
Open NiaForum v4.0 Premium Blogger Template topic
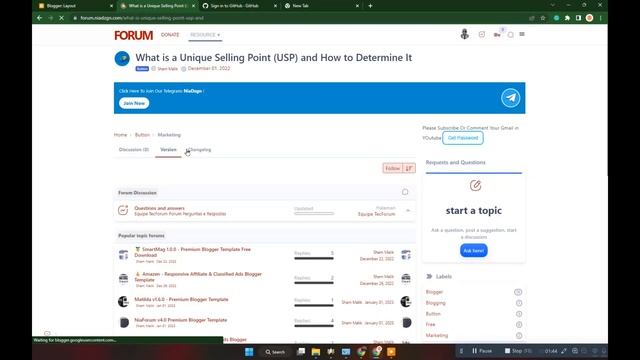180,320
